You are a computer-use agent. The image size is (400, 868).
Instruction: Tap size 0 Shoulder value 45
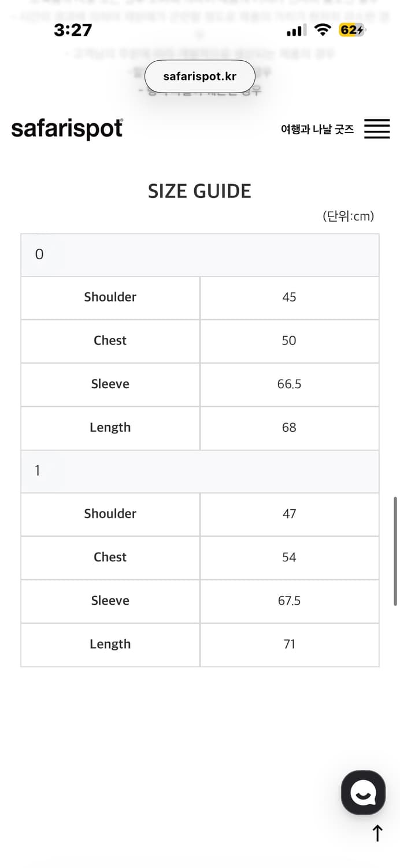point(289,297)
